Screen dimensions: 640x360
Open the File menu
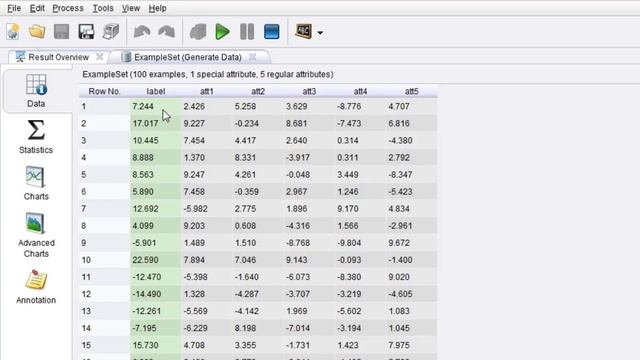14,8
